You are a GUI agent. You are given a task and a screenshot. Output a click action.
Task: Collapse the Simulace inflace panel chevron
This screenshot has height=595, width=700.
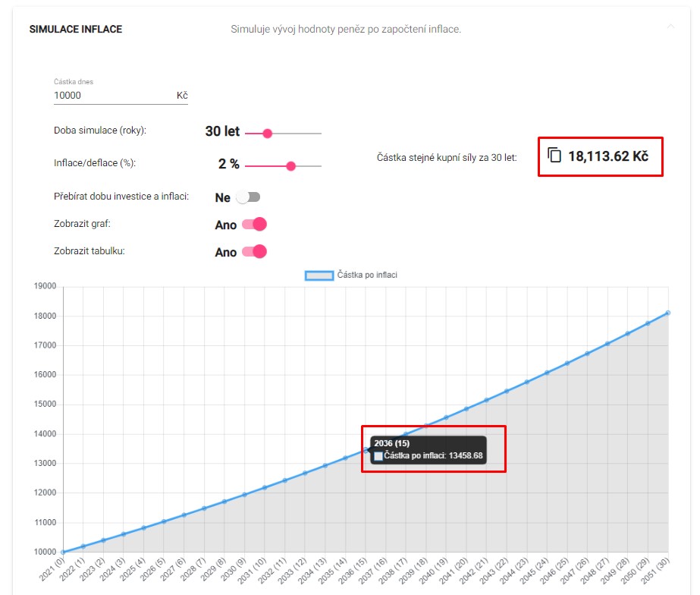(x=670, y=27)
